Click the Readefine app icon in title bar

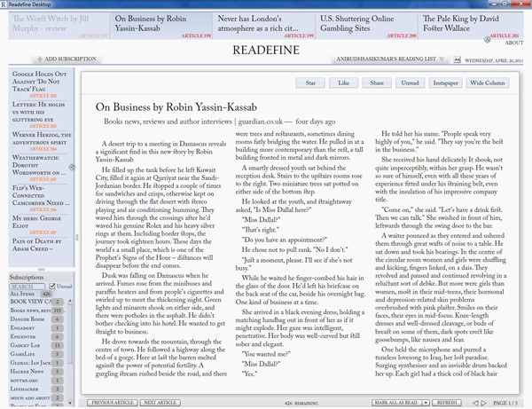(4, 4)
